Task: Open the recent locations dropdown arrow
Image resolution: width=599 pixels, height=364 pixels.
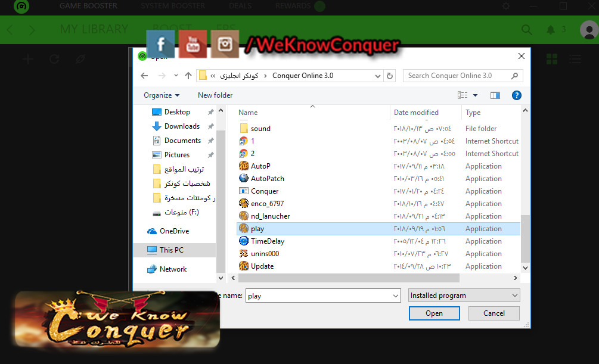Action: [x=176, y=76]
